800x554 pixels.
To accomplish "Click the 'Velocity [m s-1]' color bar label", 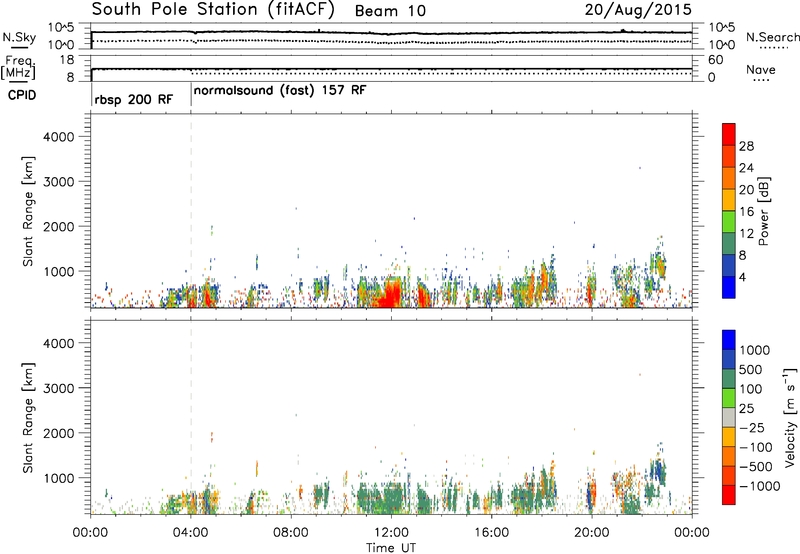I will 790,417.
